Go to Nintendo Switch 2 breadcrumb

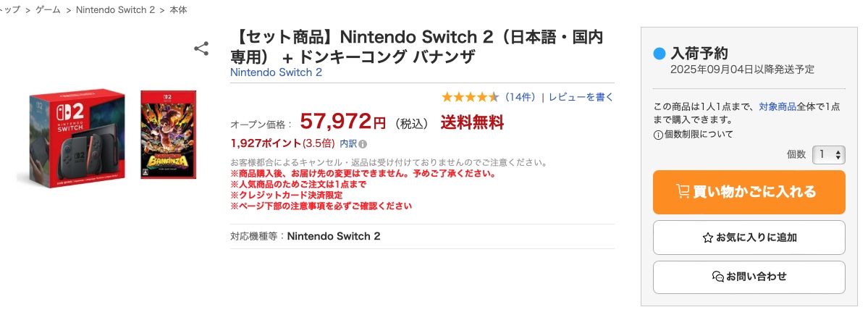pos(115,11)
